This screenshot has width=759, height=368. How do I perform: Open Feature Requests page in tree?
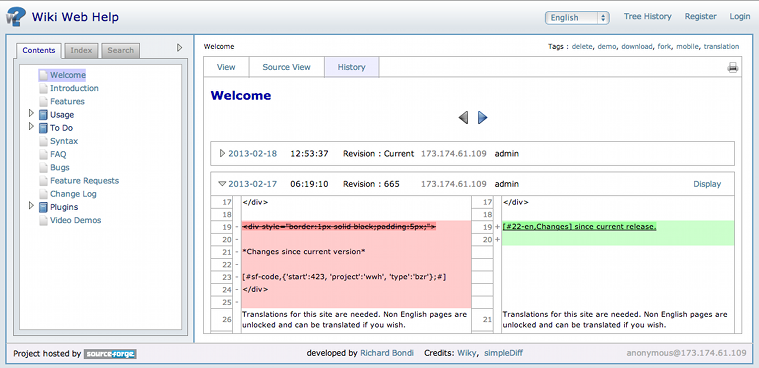click(x=84, y=181)
